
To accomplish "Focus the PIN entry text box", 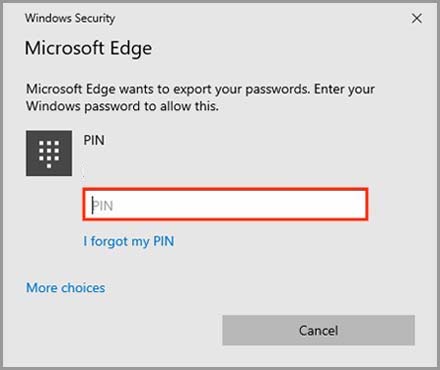I will pyautogui.click(x=225, y=204).
